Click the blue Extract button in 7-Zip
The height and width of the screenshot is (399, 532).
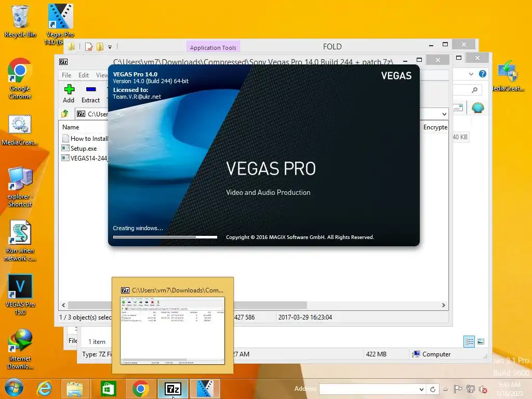(x=90, y=94)
